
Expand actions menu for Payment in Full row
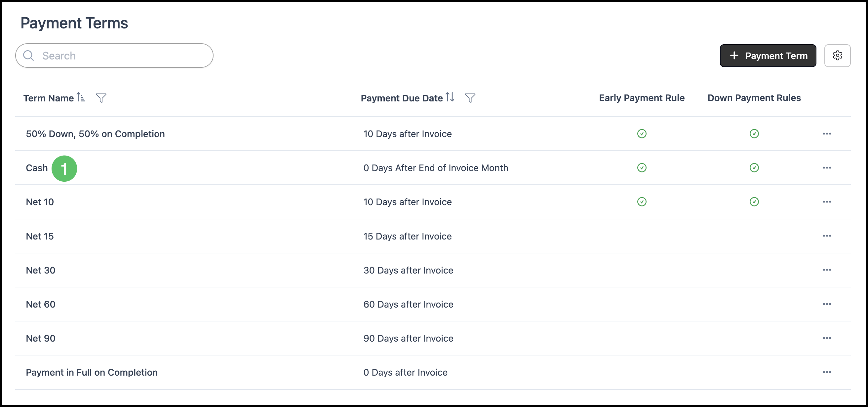827,372
